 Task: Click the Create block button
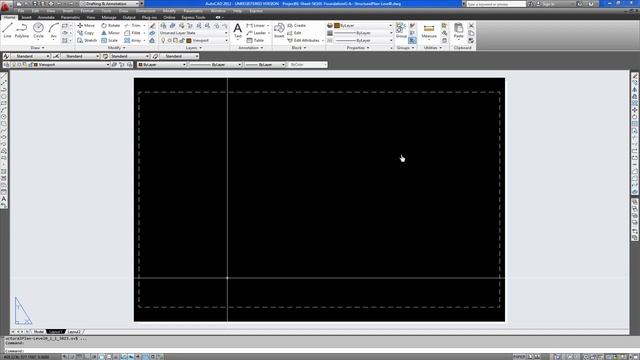tap(297, 25)
